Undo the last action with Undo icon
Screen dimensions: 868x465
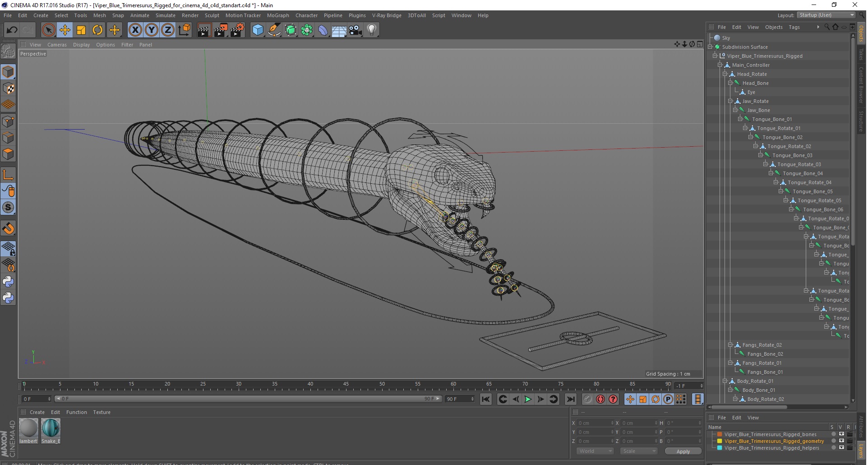12,30
